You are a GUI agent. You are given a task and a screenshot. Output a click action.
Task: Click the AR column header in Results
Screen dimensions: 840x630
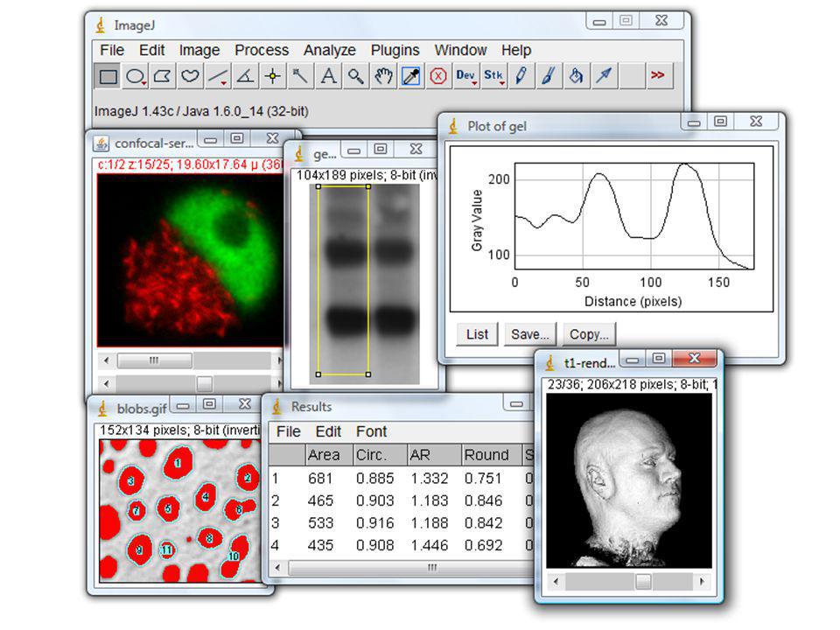pos(435,455)
